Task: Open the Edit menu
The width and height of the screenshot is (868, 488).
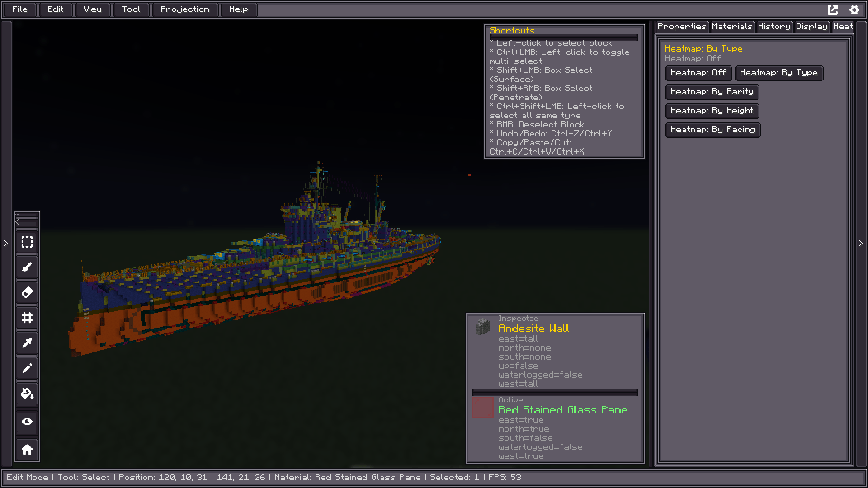Action: 56,9
